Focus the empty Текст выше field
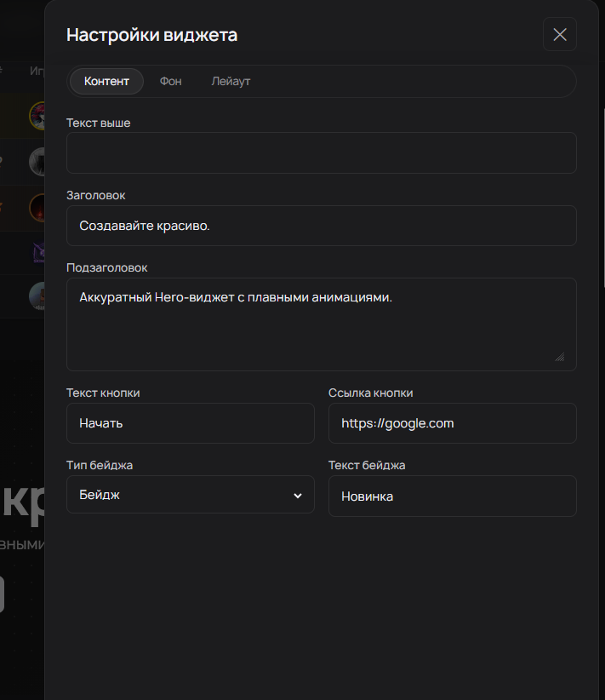605x700 pixels. (x=321, y=153)
